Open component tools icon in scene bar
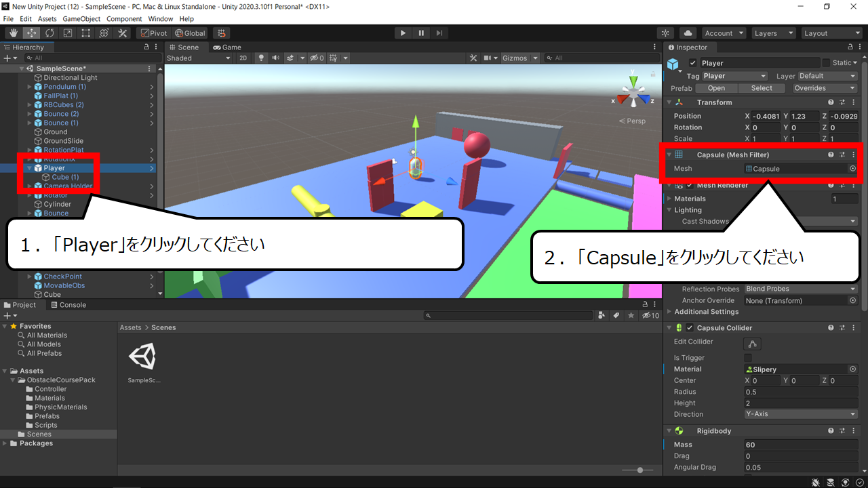 click(475, 58)
